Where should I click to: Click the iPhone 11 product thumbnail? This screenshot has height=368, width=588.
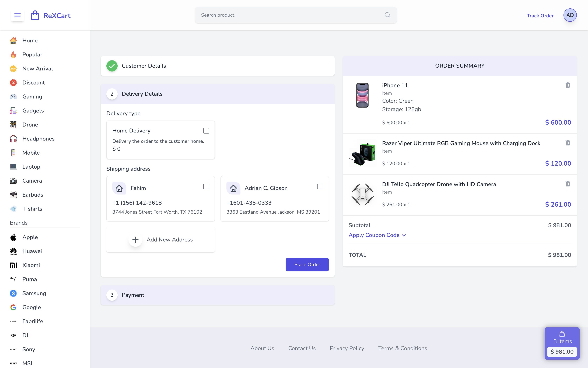pos(362,95)
